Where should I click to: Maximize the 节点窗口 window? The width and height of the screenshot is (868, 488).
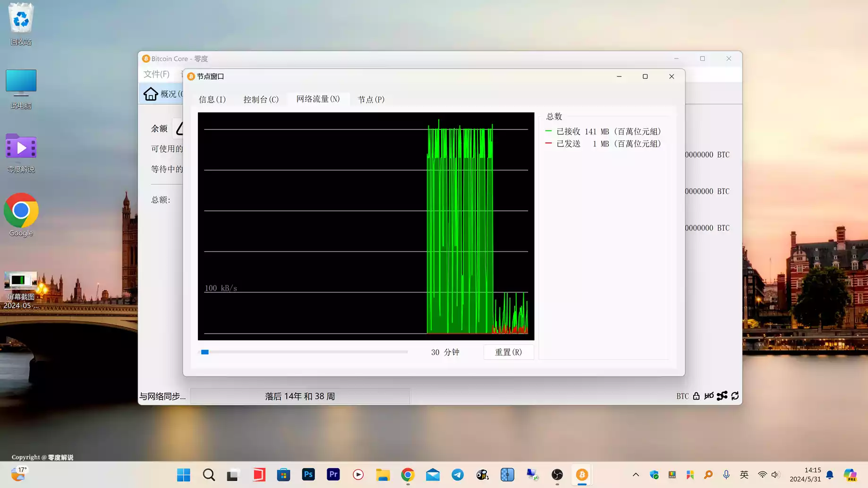(645, 77)
